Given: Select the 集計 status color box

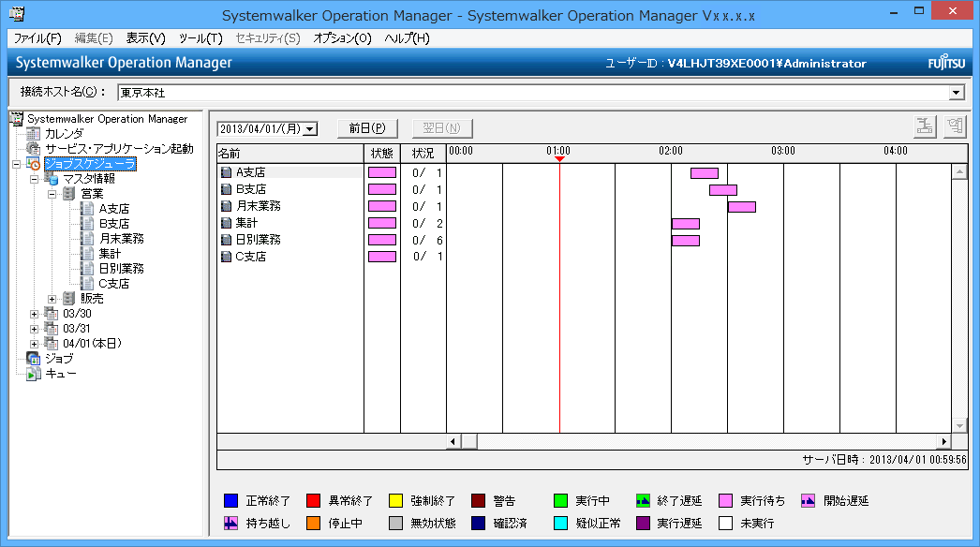Looking at the screenshot, I should [382, 223].
